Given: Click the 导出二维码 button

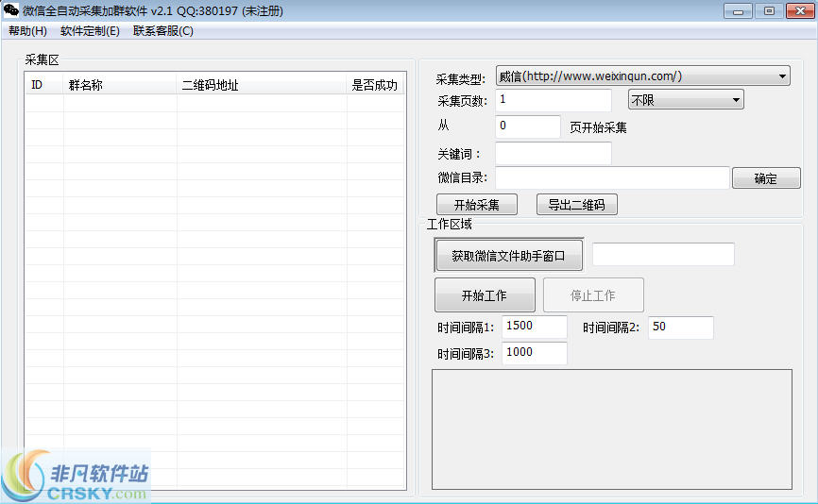Looking at the screenshot, I should 576,204.
